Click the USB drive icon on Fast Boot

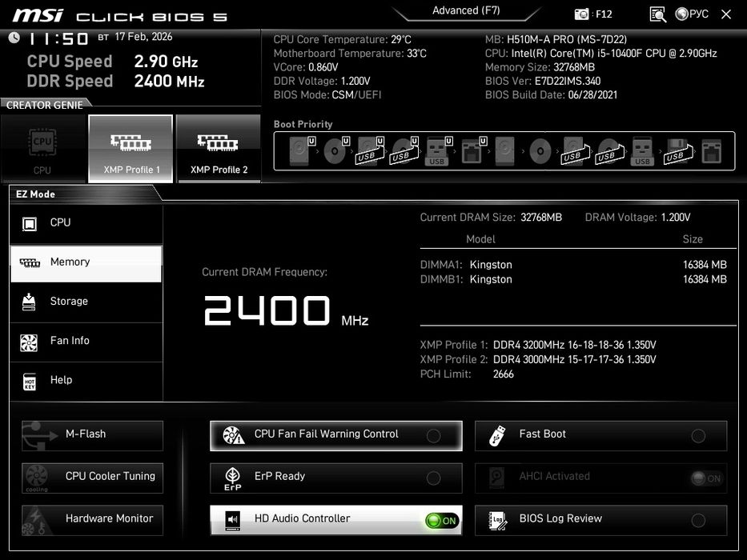(497, 435)
